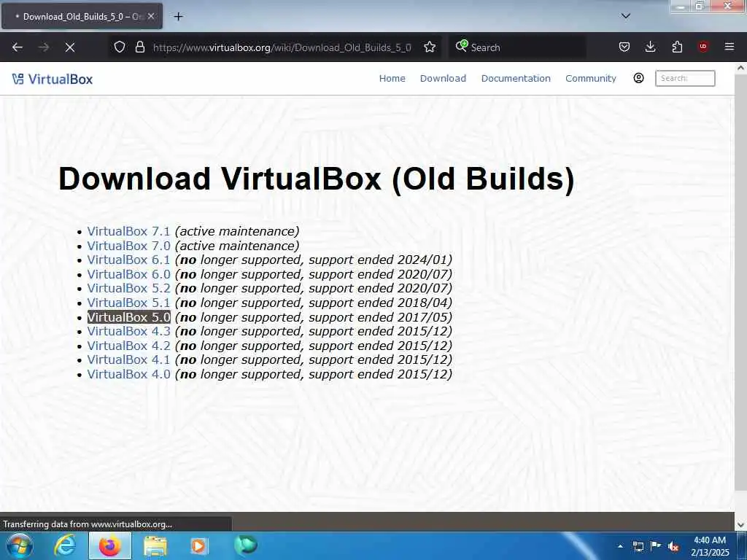
Task: Launch Internet Explorer from taskbar
Action: click(x=65, y=545)
